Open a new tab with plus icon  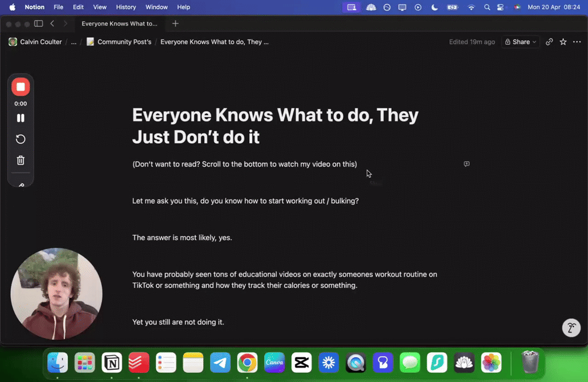pyautogui.click(x=175, y=24)
